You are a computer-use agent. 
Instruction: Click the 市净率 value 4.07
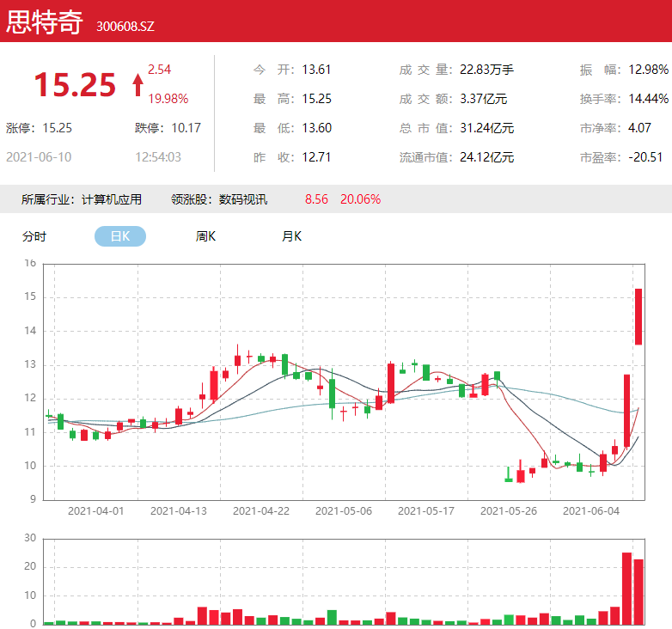coord(639,128)
